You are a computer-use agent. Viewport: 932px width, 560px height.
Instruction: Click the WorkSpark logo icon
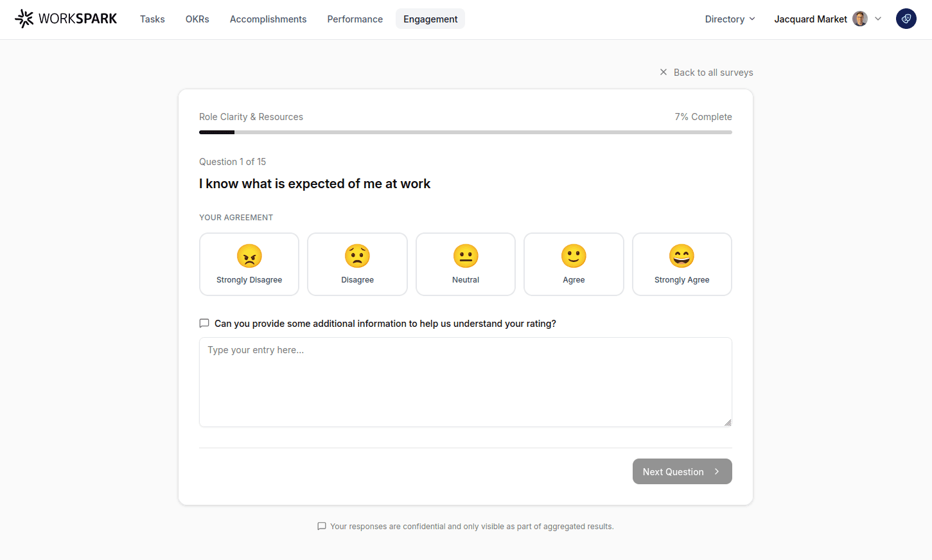(x=24, y=18)
